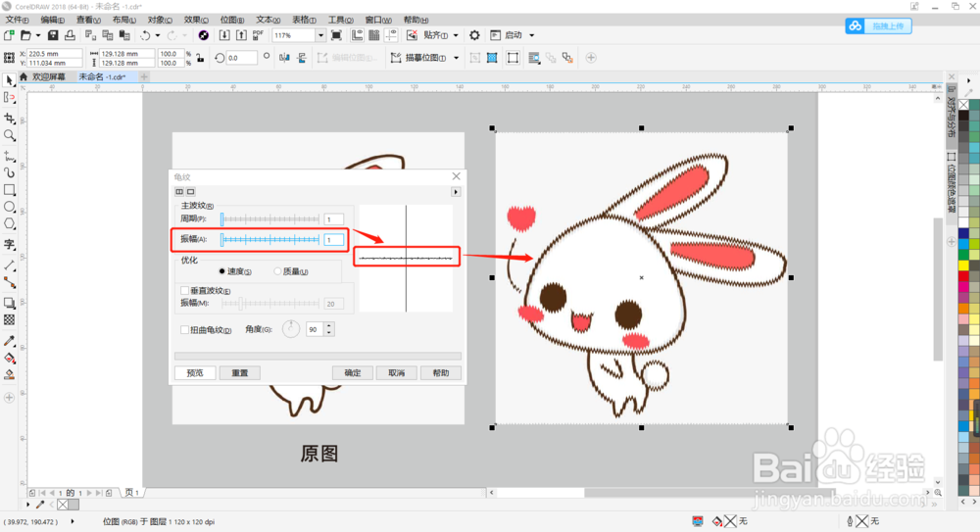Toggle Full-screen preview icon beside zoom box
Screen dimensions: 980x532
pyautogui.click(x=336, y=35)
